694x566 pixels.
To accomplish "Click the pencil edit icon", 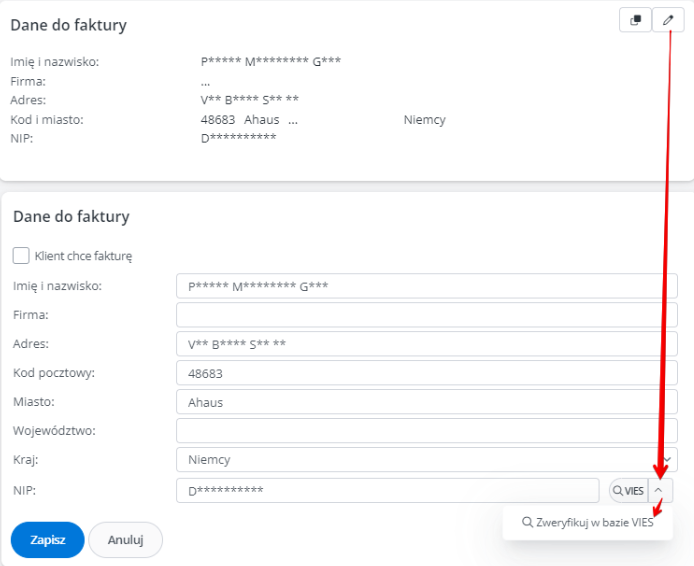I will pyautogui.click(x=668, y=20).
